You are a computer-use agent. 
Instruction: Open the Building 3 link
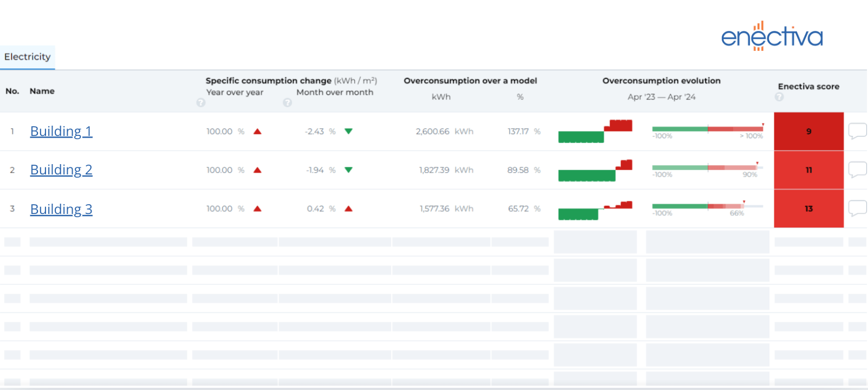[x=61, y=209]
